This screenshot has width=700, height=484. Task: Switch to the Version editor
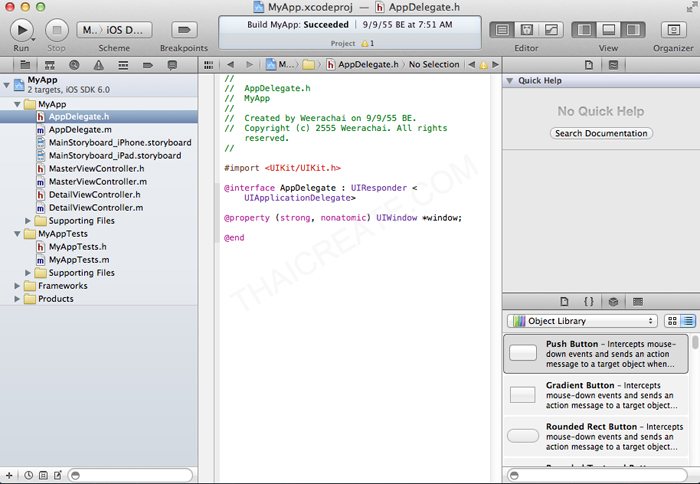tap(551, 30)
